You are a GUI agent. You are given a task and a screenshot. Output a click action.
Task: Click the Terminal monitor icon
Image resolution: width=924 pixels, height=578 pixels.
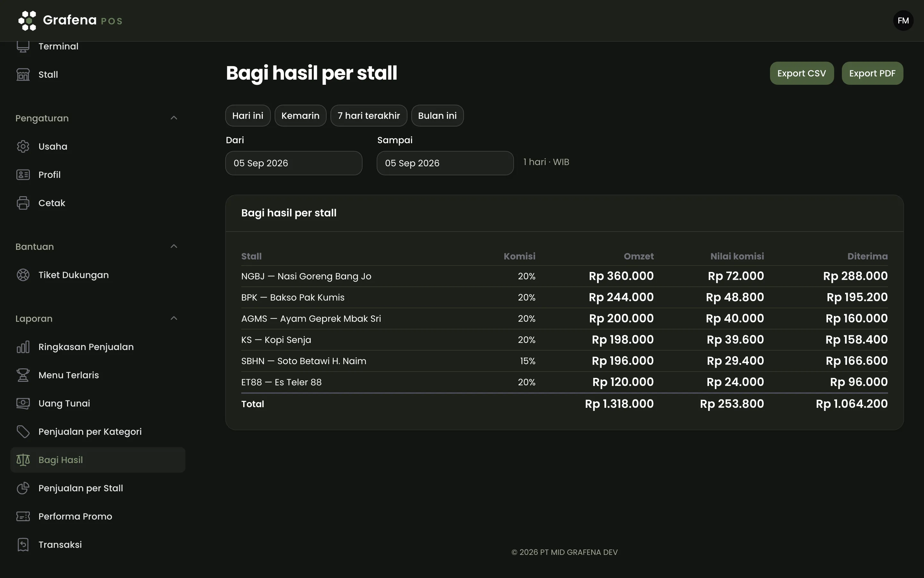tap(23, 46)
